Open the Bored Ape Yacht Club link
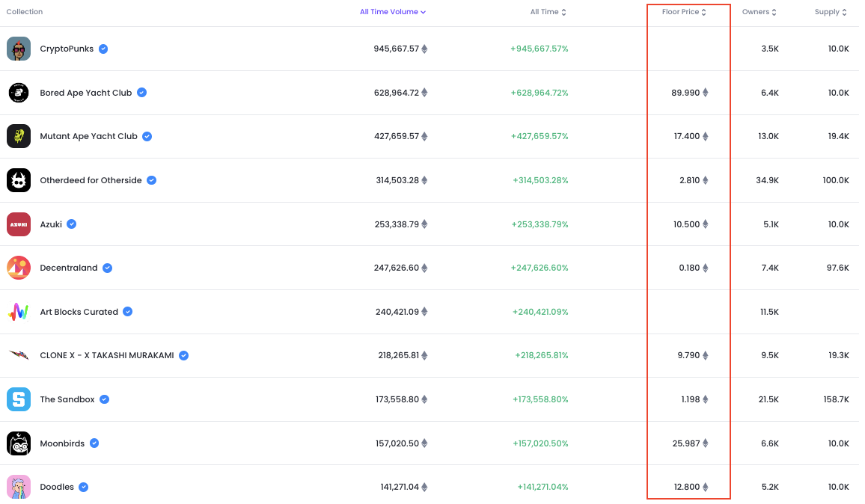 pos(86,93)
